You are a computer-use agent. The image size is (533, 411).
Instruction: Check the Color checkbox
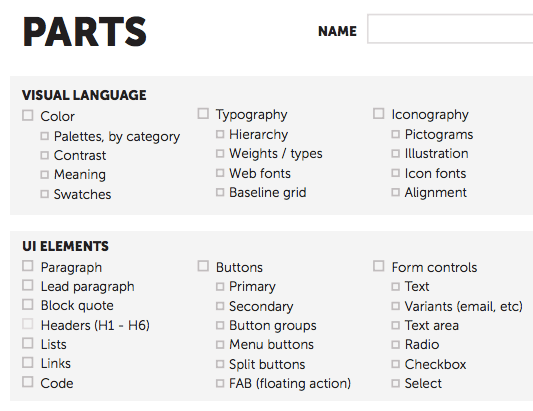(x=28, y=115)
